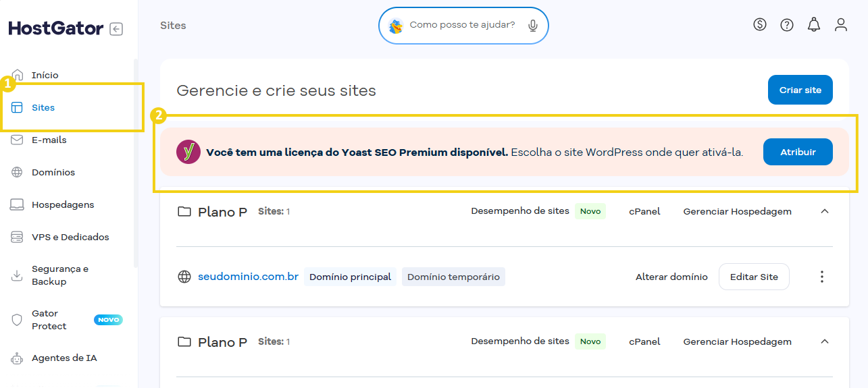
Task: Select Sites in the sidebar menu
Action: 43,107
